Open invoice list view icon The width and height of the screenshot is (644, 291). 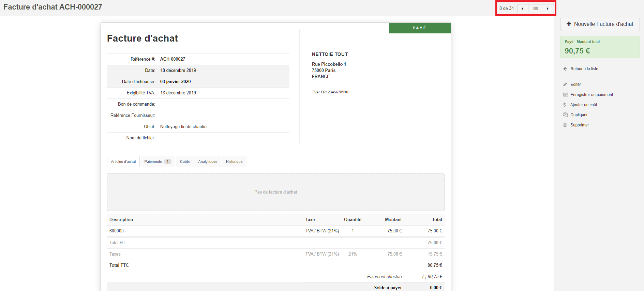click(x=536, y=9)
